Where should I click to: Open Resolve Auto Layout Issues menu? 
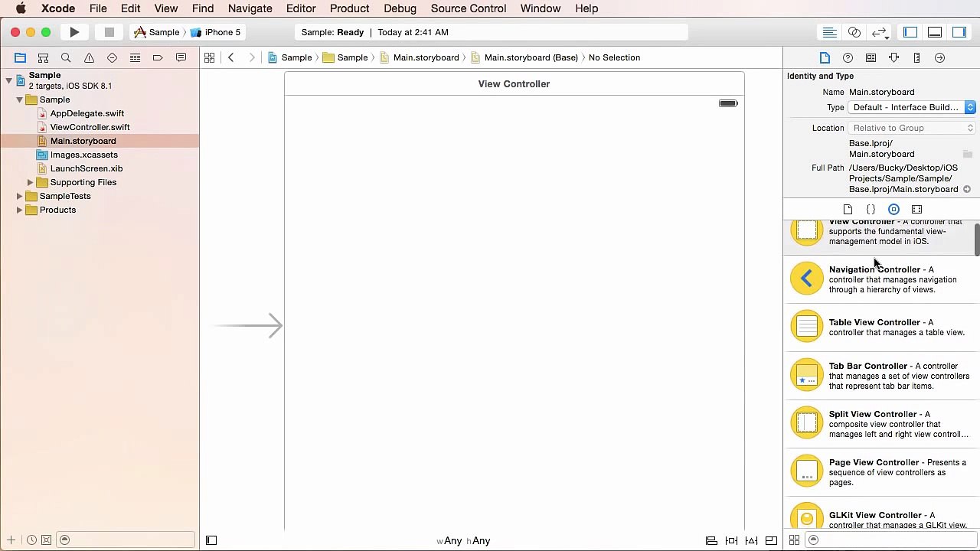coord(751,540)
